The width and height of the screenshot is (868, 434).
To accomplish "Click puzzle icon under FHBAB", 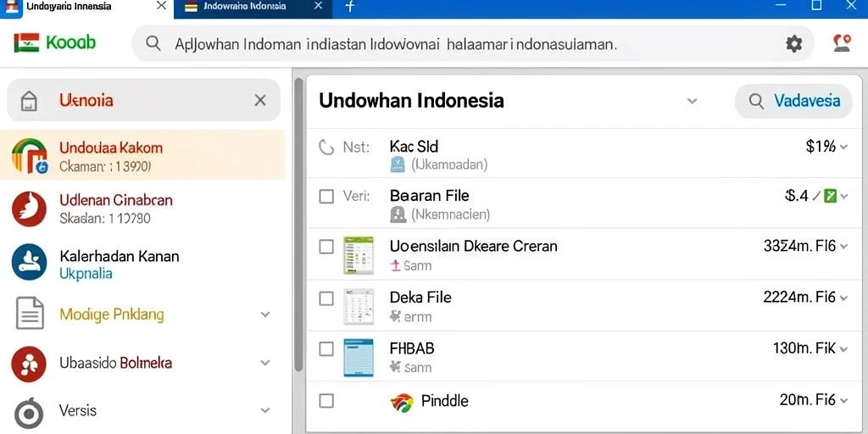I will pyautogui.click(x=395, y=366).
